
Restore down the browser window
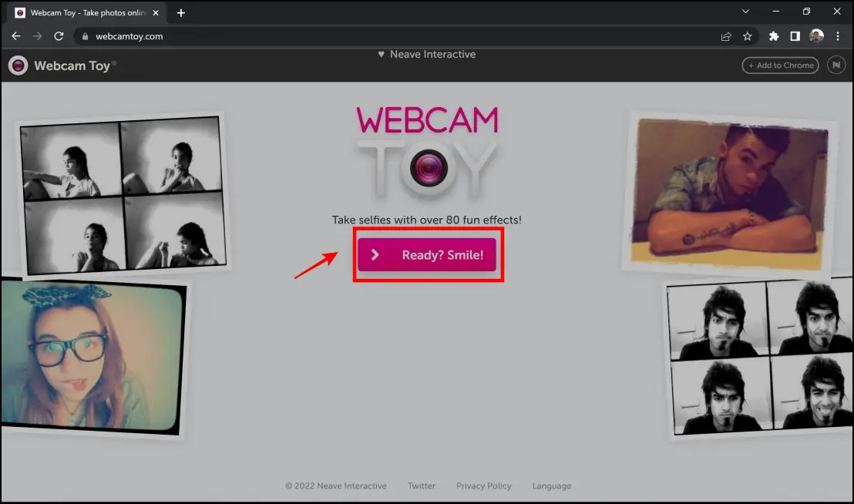point(807,12)
